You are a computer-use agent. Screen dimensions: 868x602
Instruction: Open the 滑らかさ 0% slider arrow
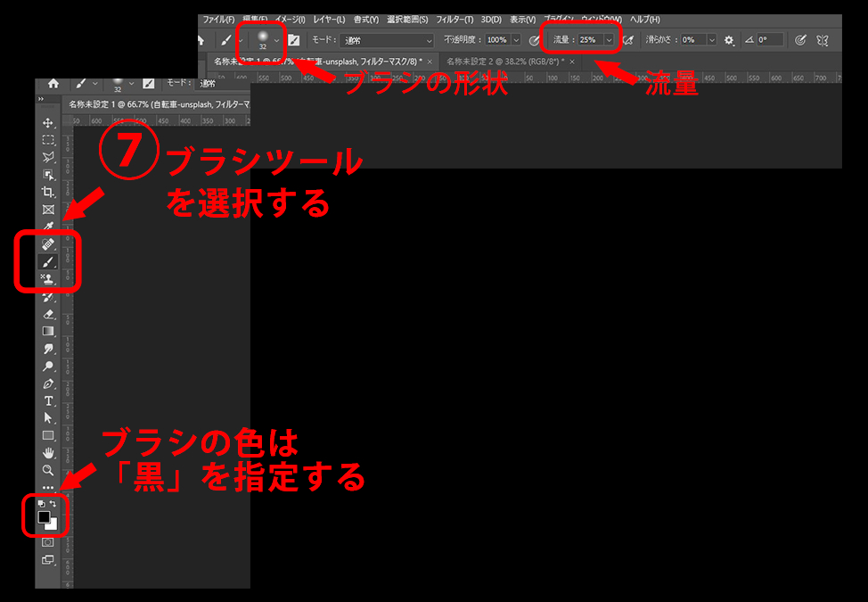(x=712, y=40)
